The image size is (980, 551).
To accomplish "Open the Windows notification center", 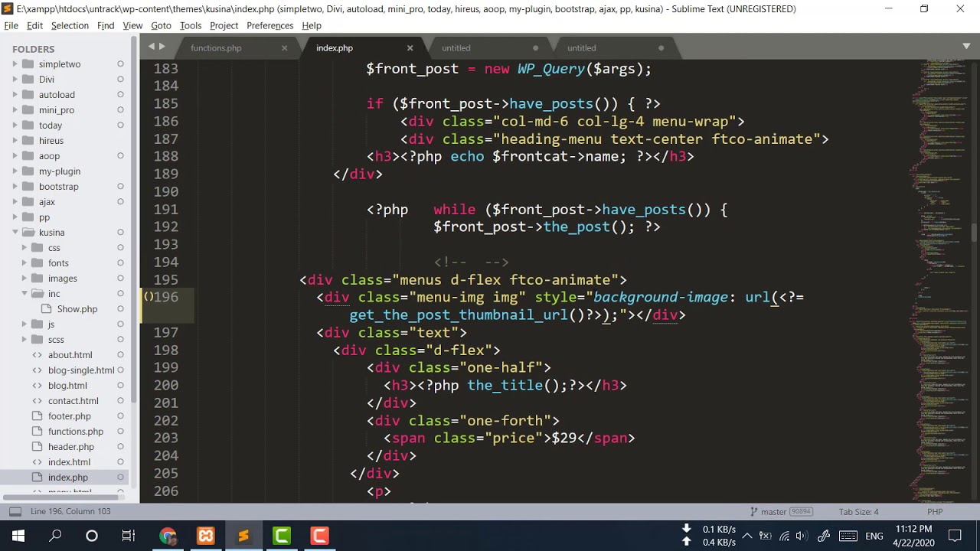I will pyautogui.click(x=955, y=536).
